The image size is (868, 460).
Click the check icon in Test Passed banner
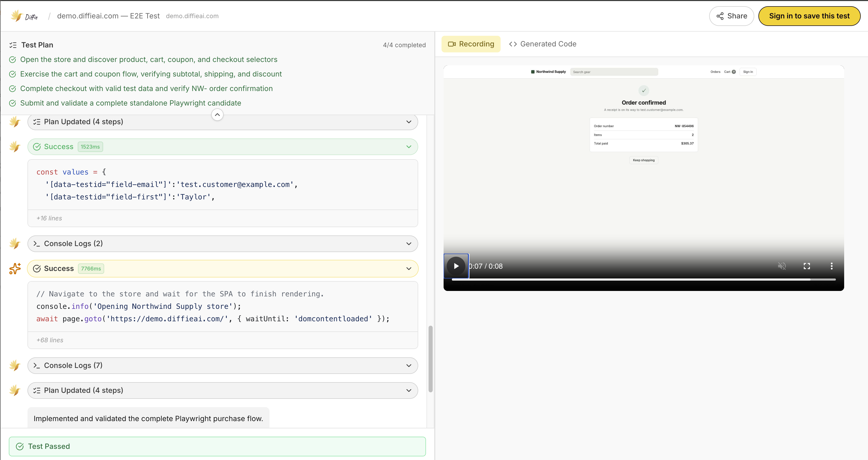(20, 447)
